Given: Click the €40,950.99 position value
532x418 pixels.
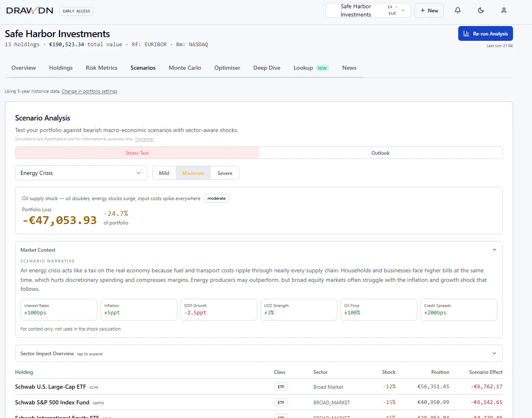Looking at the screenshot, I should click(433, 402).
